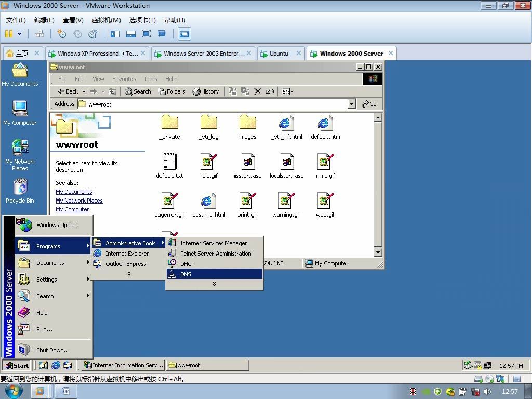Toggle the VMware full screen icon

[146, 34]
